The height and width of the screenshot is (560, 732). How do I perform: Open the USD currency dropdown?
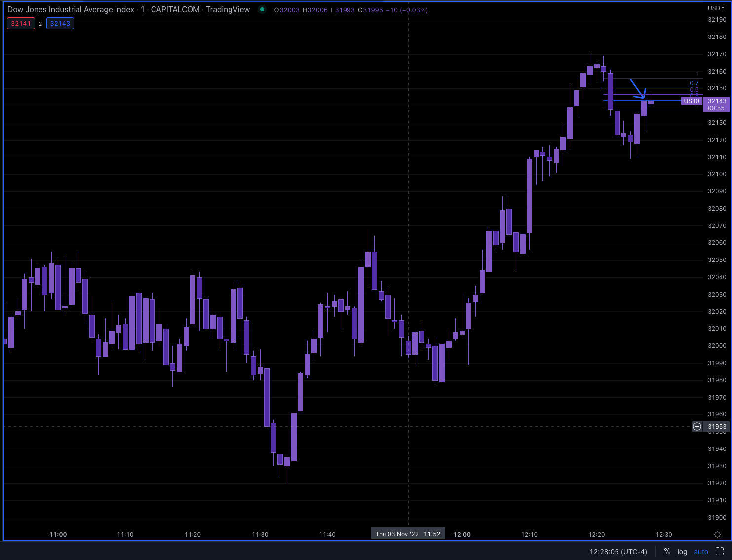point(716,7)
